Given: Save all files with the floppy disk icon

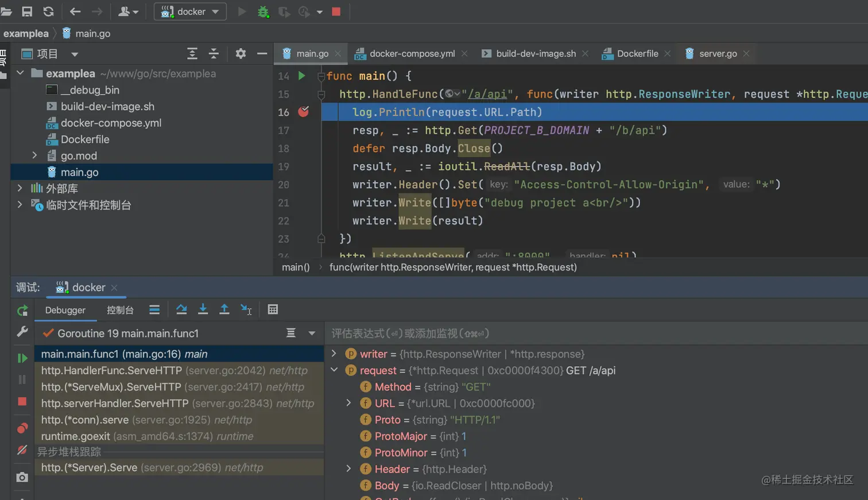Looking at the screenshot, I should (x=27, y=11).
